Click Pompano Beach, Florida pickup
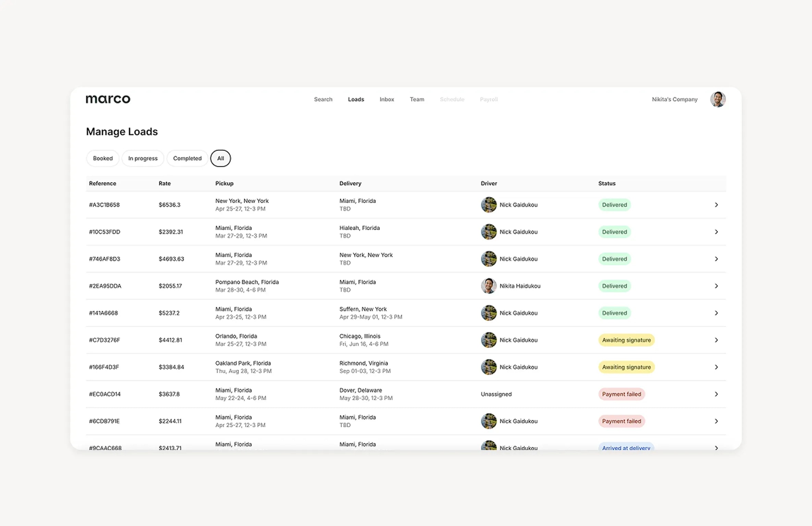Screen dimensions: 812x526 tap(247, 282)
